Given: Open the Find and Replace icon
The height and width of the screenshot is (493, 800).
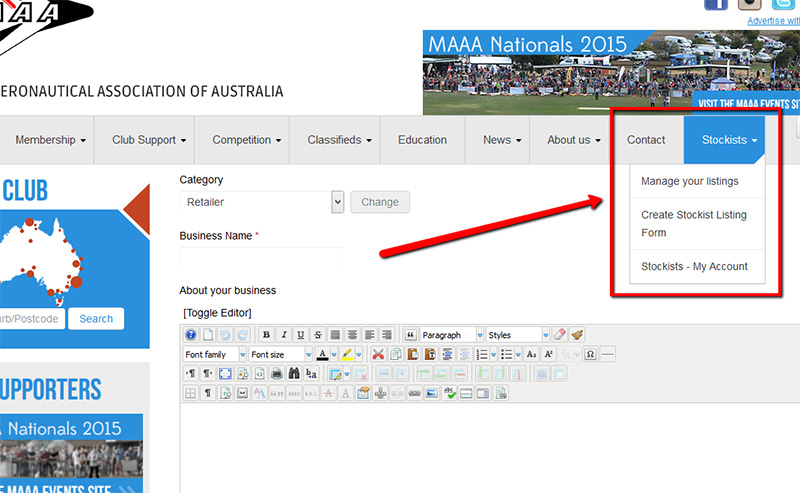Looking at the screenshot, I should tap(312, 374).
